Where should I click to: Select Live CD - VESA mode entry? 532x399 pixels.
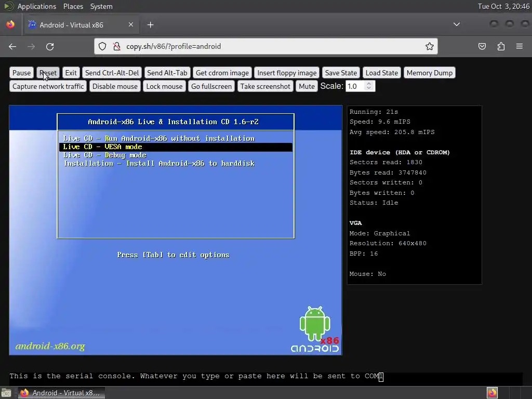click(x=176, y=147)
